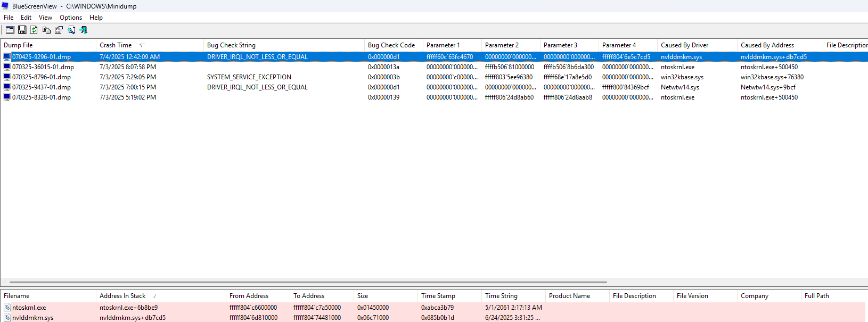Click the upper pane File Description header at the right edge

point(846,45)
